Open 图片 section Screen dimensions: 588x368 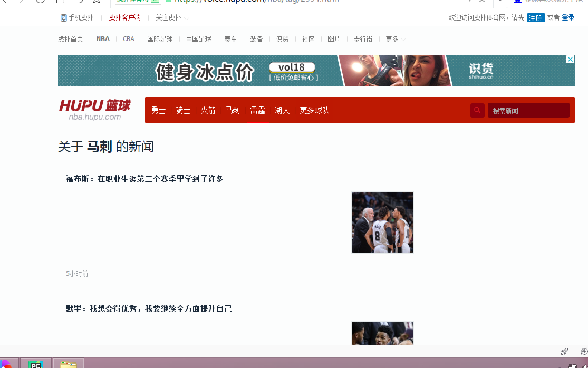(x=334, y=39)
